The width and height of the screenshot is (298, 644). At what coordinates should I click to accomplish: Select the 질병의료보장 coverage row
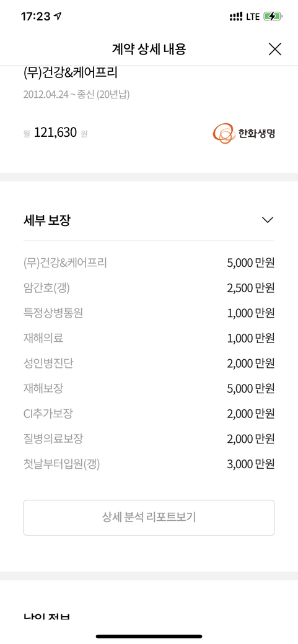(149, 439)
